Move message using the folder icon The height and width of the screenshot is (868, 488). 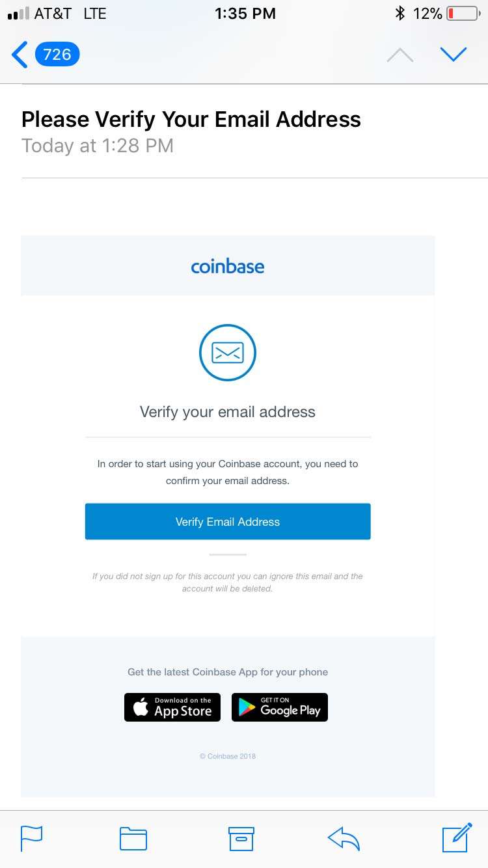tap(133, 838)
